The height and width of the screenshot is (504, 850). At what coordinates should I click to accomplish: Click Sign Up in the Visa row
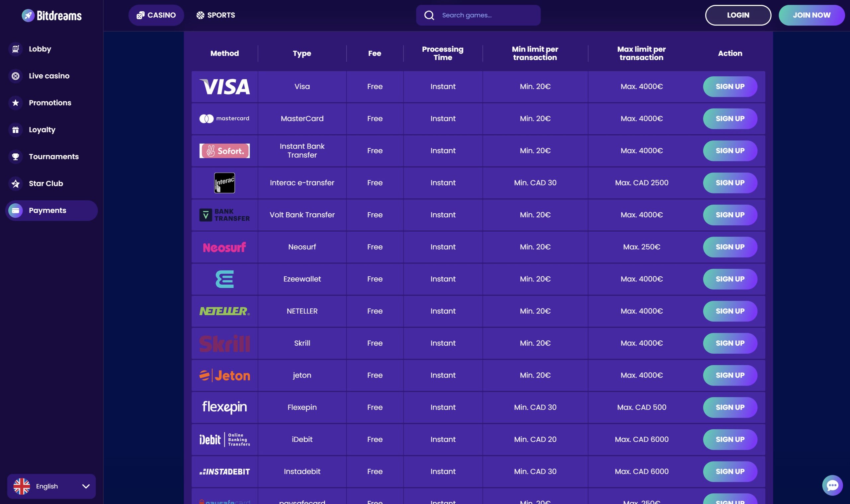(x=730, y=87)
